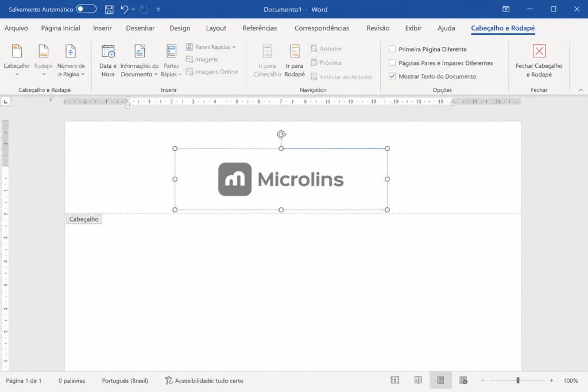Open Ribbon Display Options icon
Viewport: 588px width, 392px height.
506,9
